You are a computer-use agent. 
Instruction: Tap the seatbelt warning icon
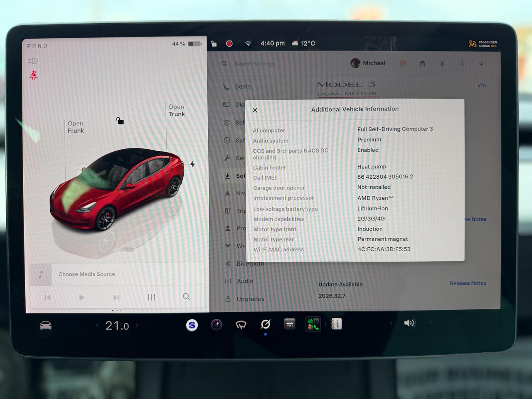pyautogui.click(x=34, y=75)
